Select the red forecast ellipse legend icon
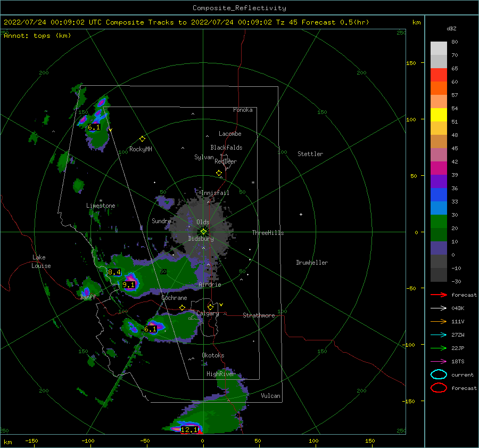Viewport: 479px width, 448px height. (439, 388)
